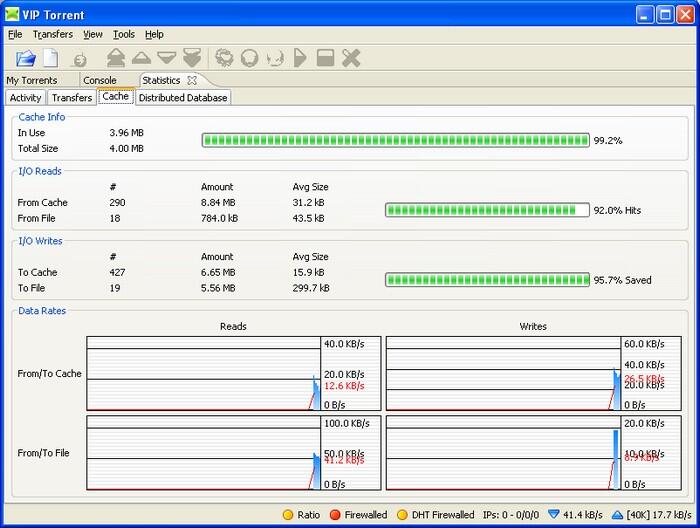Switch to Console tab
Screen dimensions: 700x528
pos(100,80)
